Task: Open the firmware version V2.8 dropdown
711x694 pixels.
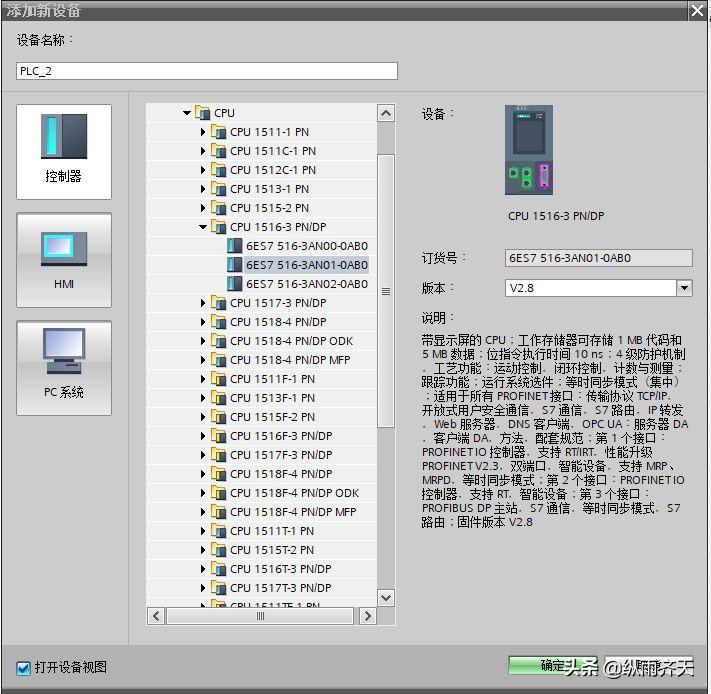Action: [x=684, y=288]
